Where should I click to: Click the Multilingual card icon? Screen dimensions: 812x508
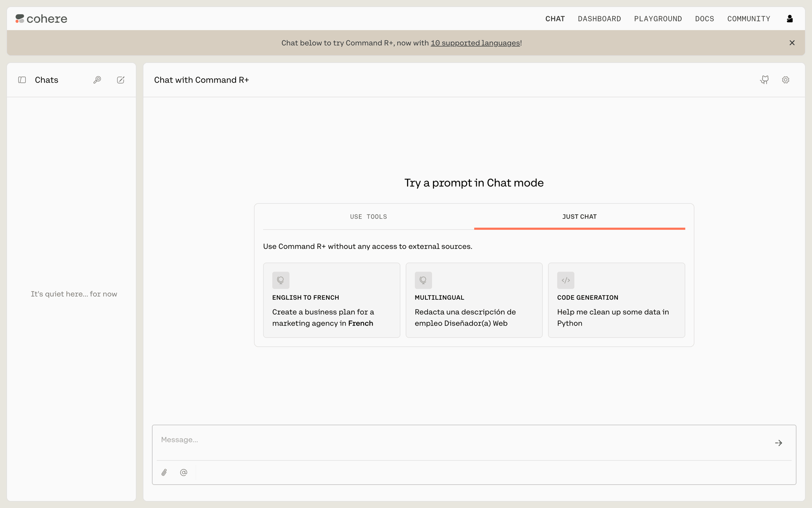(x=423, y=280)
